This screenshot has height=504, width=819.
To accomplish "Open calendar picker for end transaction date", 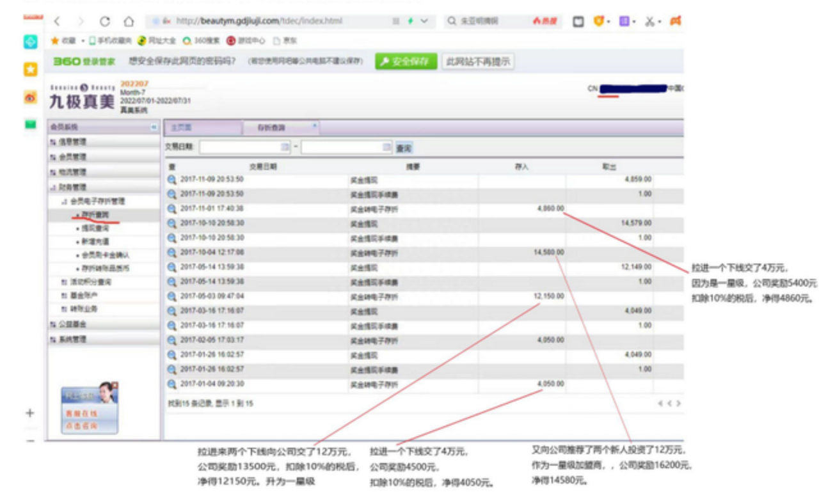I will pyautogui.click(x=386, y=147).
